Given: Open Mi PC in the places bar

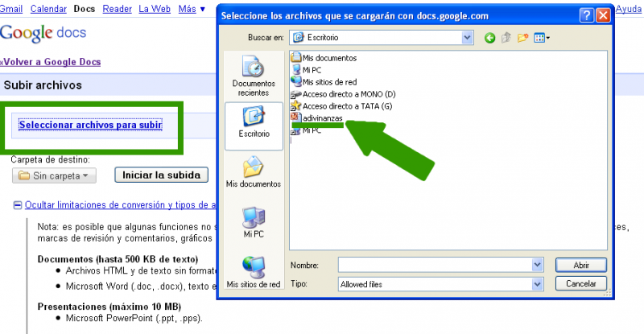Looking at the screenshot, I should click(254, 222).
